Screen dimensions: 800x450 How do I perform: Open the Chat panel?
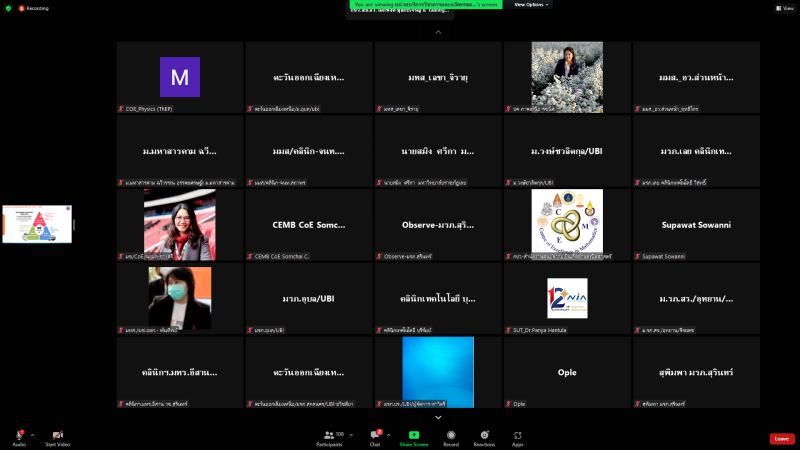click(375, 437)
